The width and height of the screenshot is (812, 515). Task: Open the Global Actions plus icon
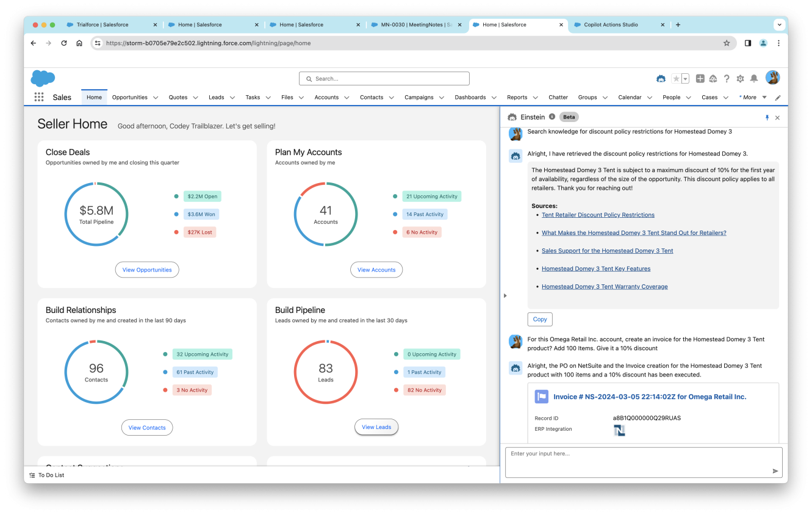click(700, 79)
